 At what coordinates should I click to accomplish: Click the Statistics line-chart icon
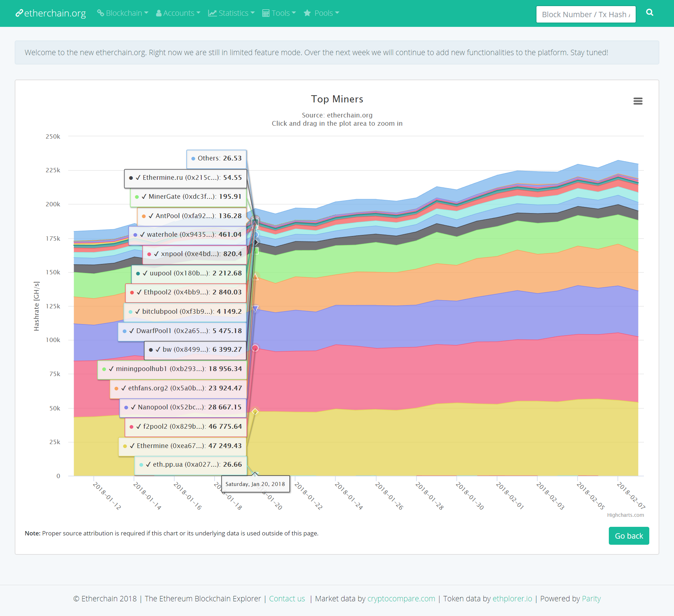212,13
